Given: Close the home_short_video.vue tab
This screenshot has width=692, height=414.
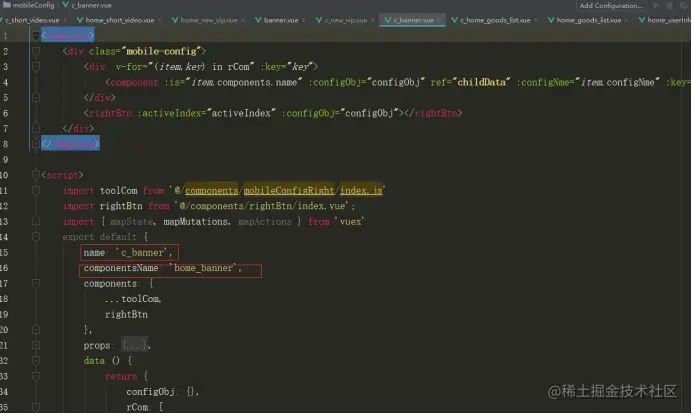Looking at the screenshot, I should 159,20.
